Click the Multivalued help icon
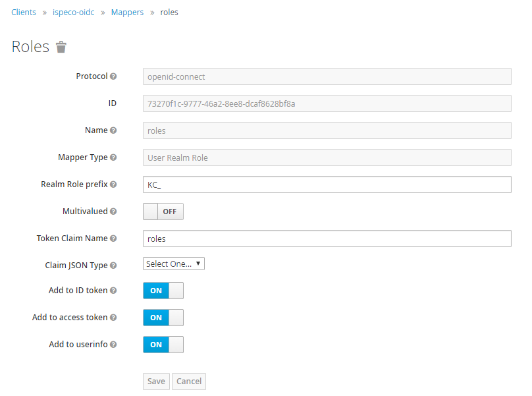This screenshot has width=532, height=396. coord(115,211)
